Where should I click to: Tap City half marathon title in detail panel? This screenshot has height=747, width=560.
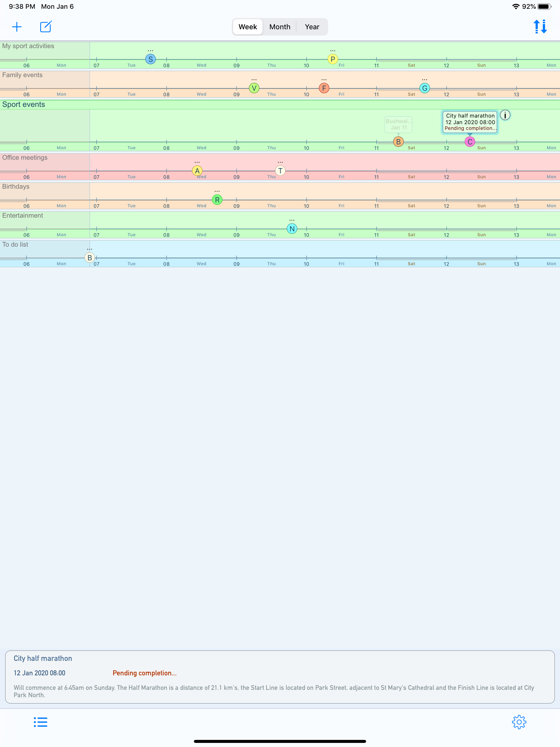[x=43, y=658]
